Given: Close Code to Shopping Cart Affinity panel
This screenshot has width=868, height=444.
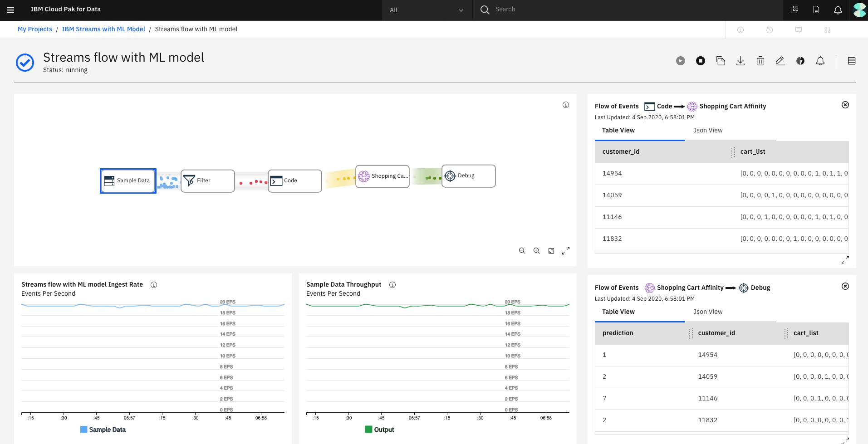Looking at the screenshot, I should (x=845, y=105).
